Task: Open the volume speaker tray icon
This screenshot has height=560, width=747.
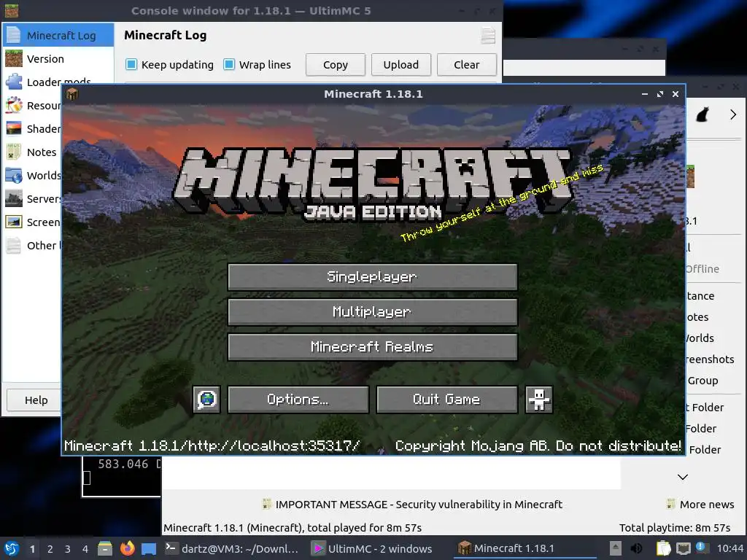Action: 636,548
